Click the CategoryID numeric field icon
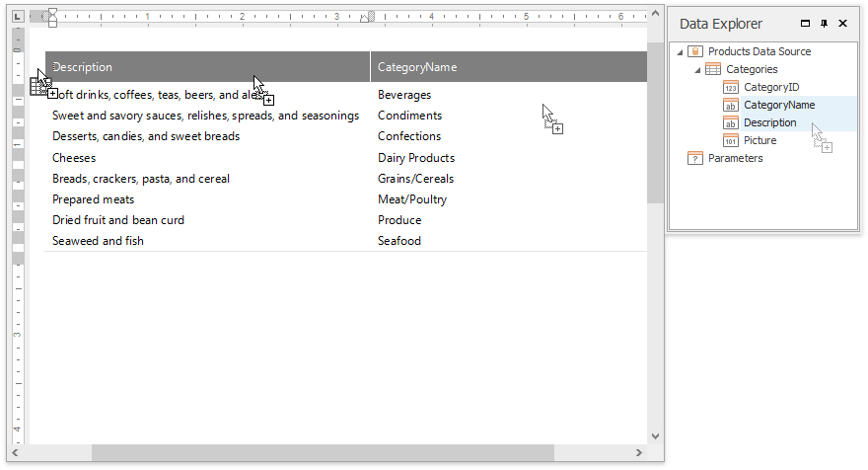The width and height of the screenshot is (868, 470). point(731,87)
